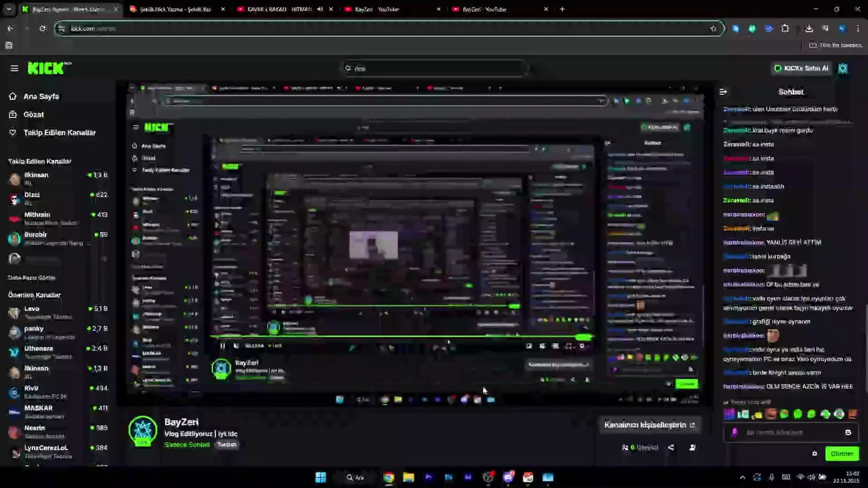Open the emoji picker in chat input

click(848, 432)
